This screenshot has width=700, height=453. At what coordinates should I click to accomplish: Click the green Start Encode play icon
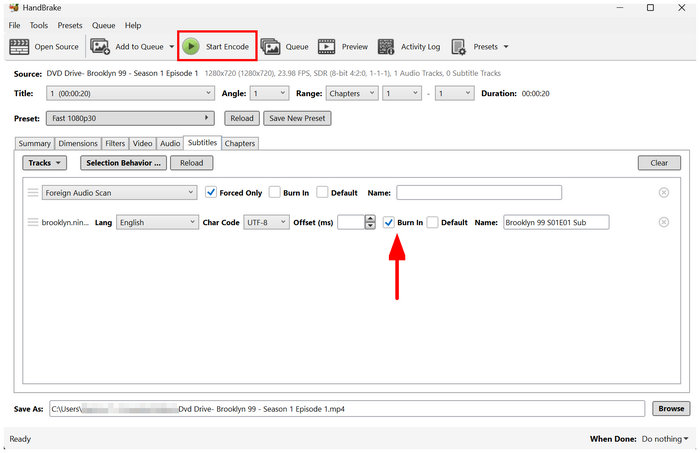coord(191,46)
